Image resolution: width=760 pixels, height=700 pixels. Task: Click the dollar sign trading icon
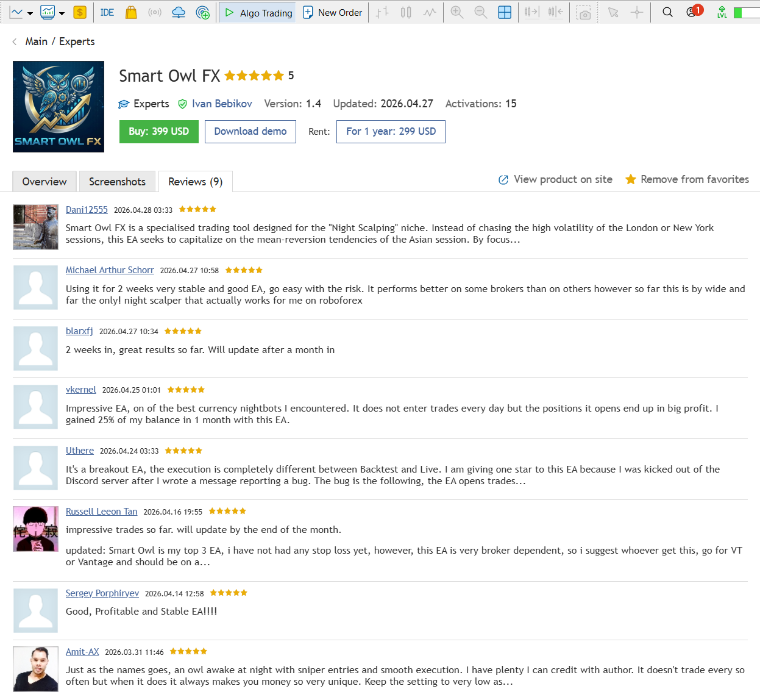tap(79, 12)
